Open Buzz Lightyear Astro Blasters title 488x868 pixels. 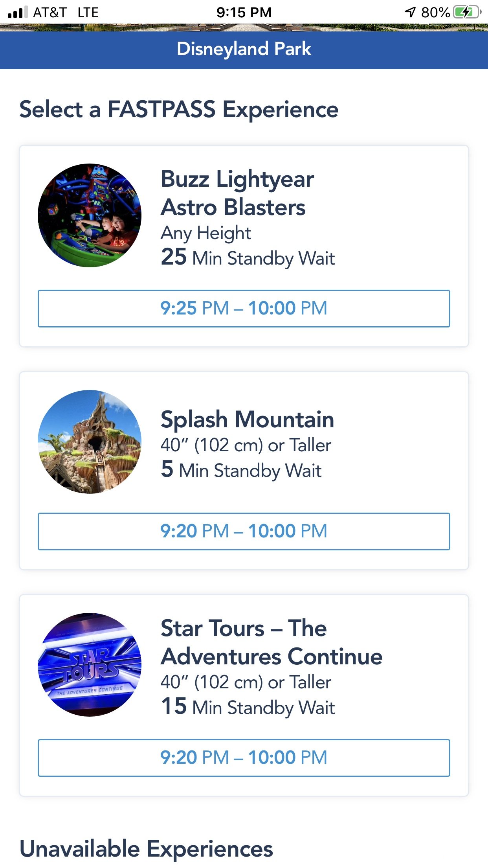click(x=237, y=193)
